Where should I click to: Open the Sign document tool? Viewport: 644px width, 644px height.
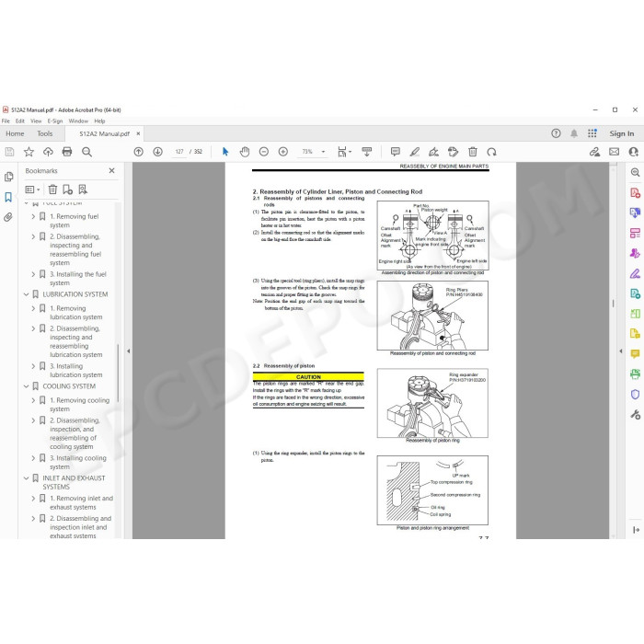click(433, 152)
